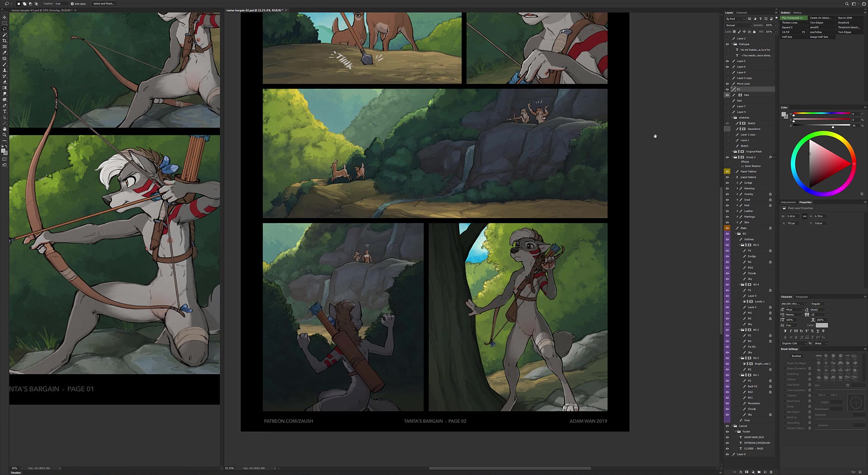Select the Rectangular Marquee tool
Screen dimensions: 868x475
coord(5,23)
